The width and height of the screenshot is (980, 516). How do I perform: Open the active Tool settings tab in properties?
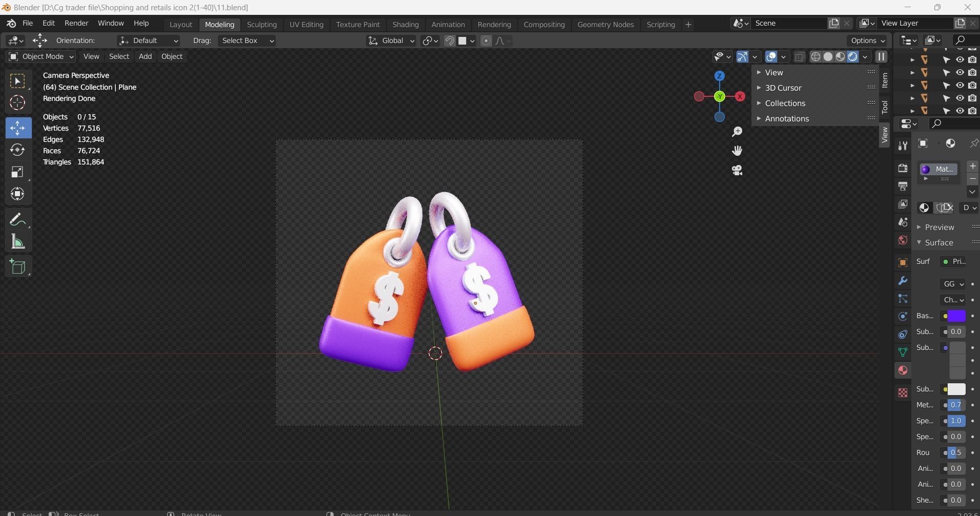click(x=903, y=147)
